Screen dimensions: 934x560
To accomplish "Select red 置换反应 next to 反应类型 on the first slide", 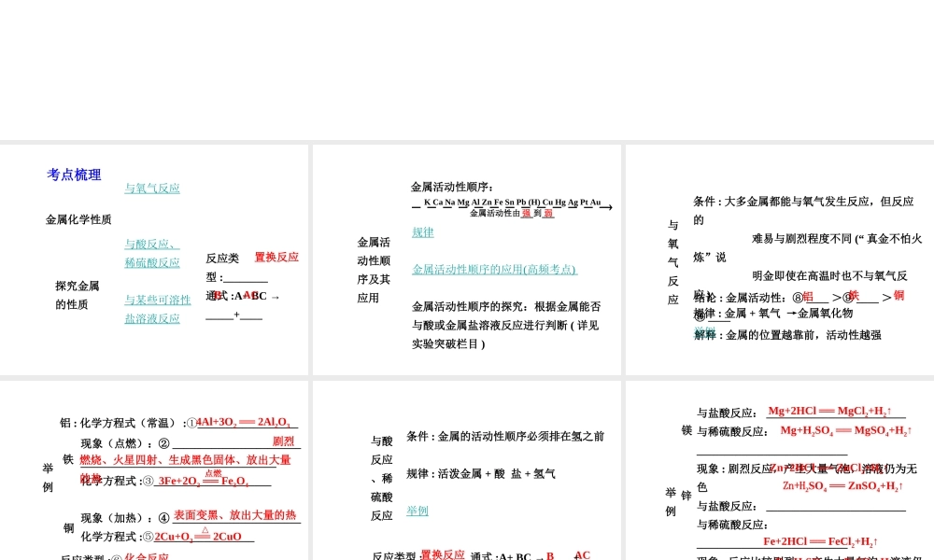I will tap(276, 257).
